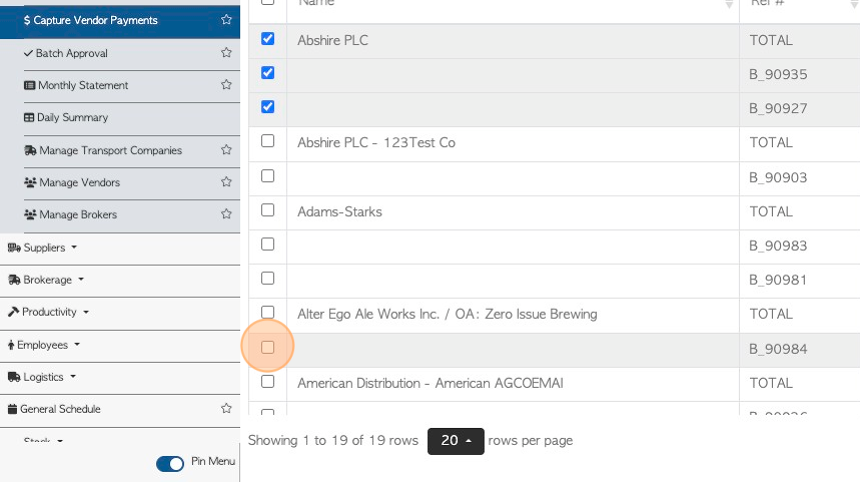Open the General Schedule page
This screenshot has height=482, width=860.
click(60, 409)
